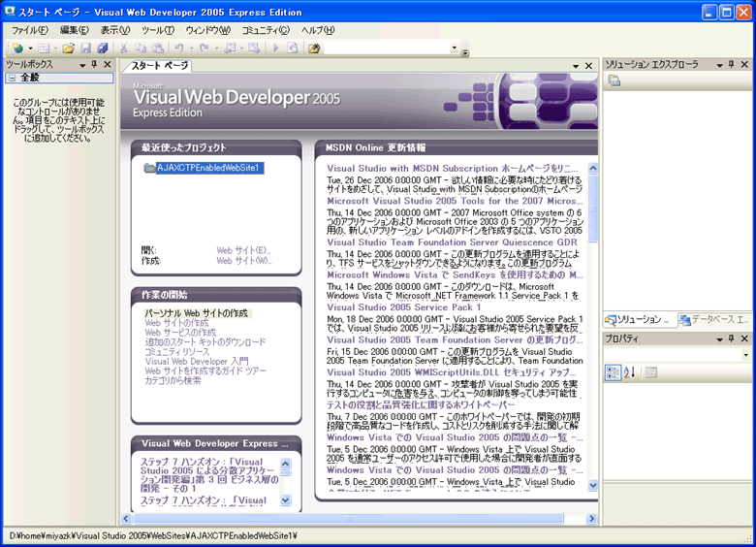
Task: Switch to the ソリューション tab
Action: click(x=641, y=319)
